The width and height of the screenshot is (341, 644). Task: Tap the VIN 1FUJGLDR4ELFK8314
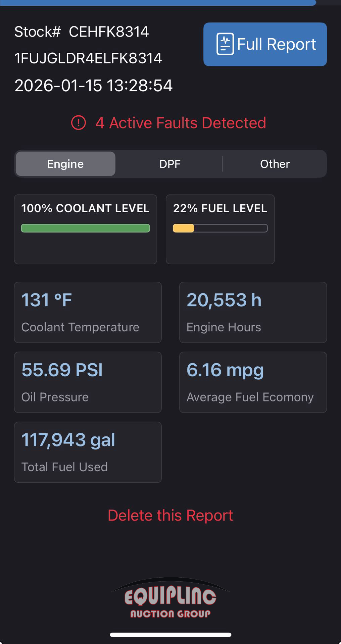pos(88,58)
